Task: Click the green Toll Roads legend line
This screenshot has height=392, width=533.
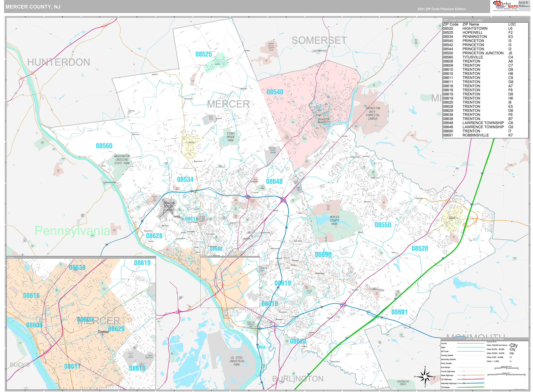Action: tap(470, 387)
